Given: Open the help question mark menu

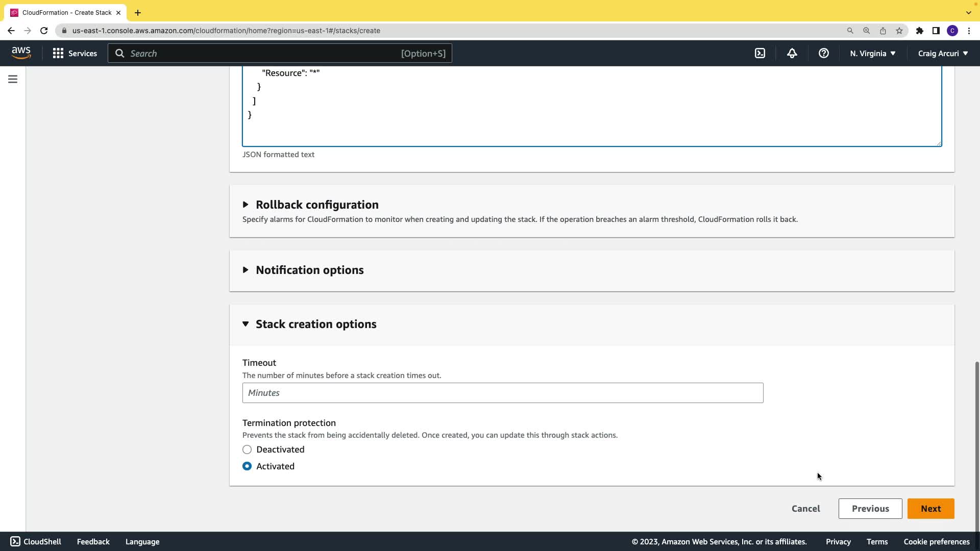Looking at the screenshot, I should click(x=823, y=53).
